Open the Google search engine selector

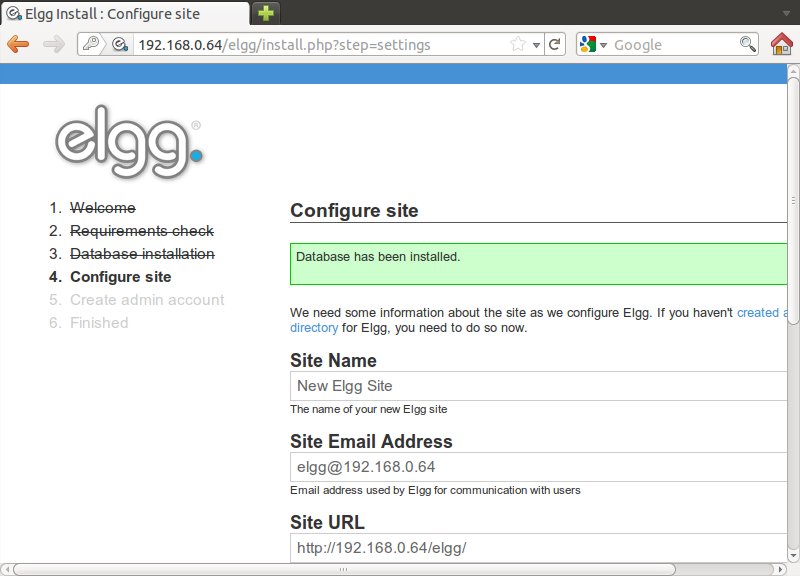point(593,44)
